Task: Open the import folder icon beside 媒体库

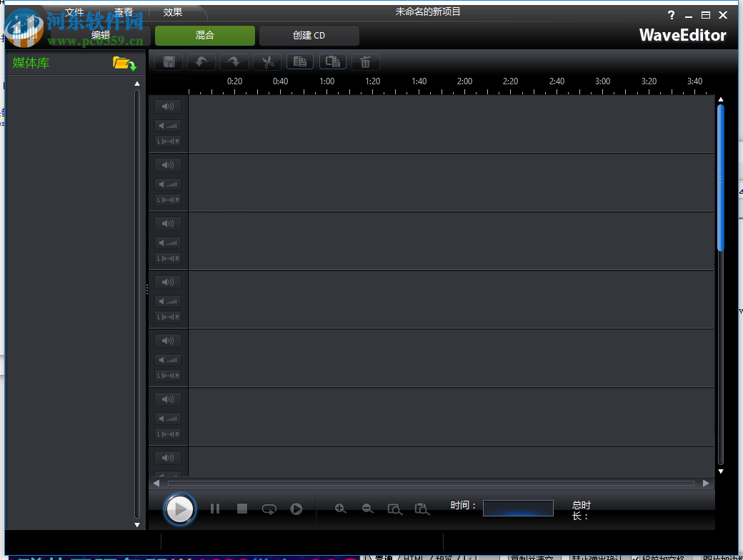Action: coord(124,63)
